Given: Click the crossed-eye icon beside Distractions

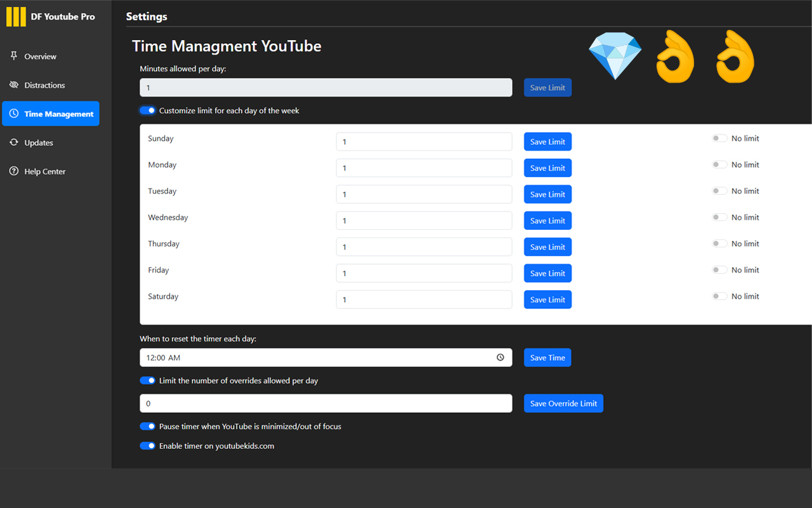Looking at the screenshot, I should coord(14,84).
